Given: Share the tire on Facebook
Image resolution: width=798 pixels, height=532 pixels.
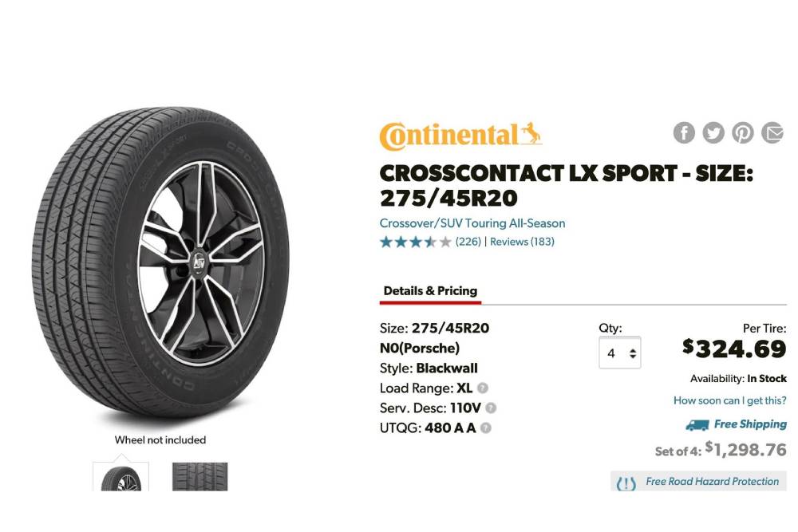Looking at the screenshot, I should point(684,132).
